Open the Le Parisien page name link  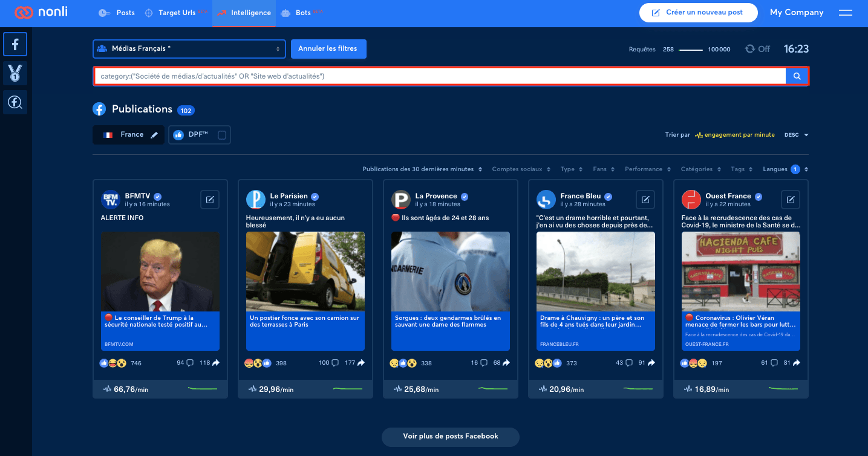click(289, 196)
